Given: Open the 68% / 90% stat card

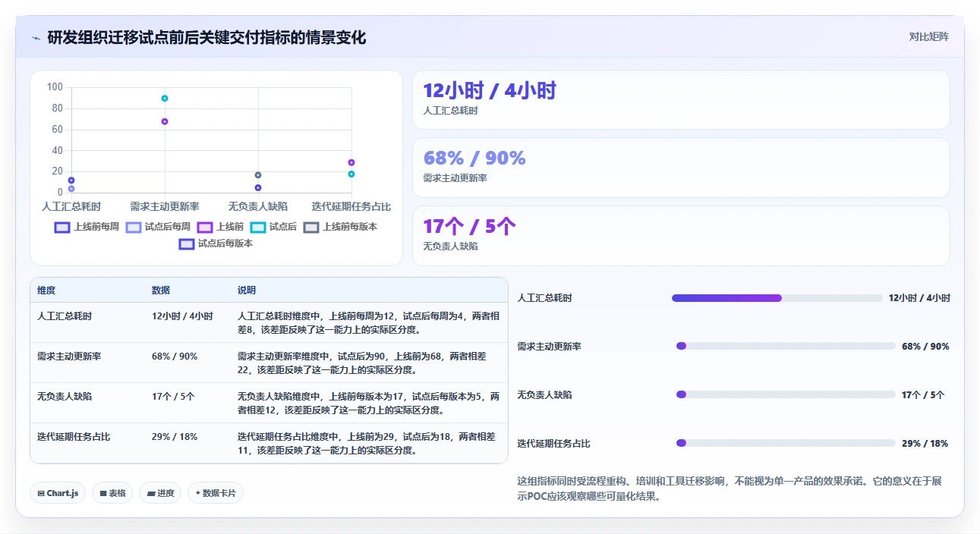Looking at the screenshot, I should pos(681,168).
